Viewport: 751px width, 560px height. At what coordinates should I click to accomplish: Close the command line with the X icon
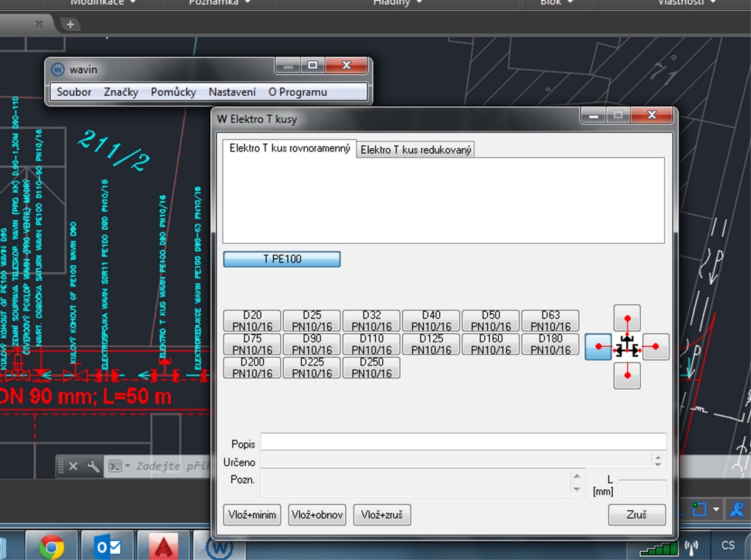pos(73,466)
